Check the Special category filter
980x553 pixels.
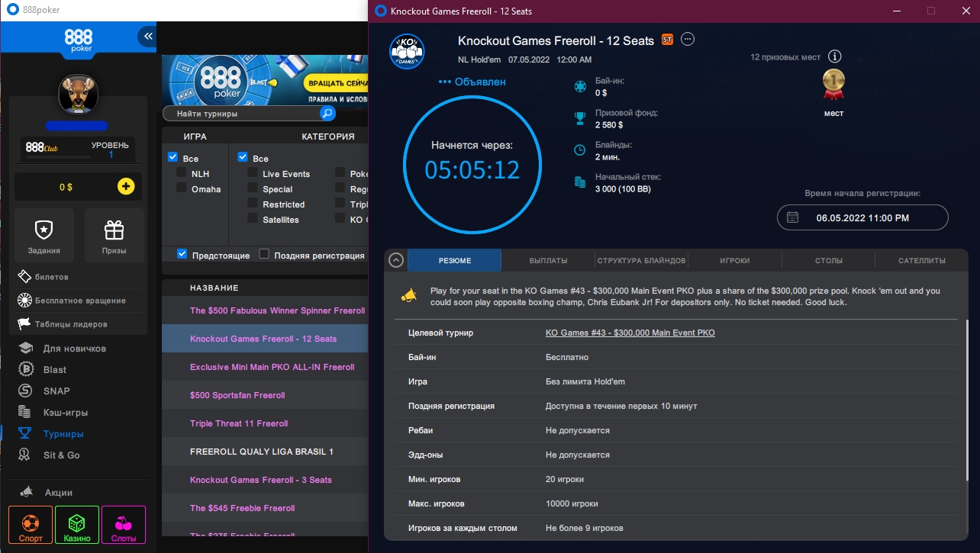[253, 188]
